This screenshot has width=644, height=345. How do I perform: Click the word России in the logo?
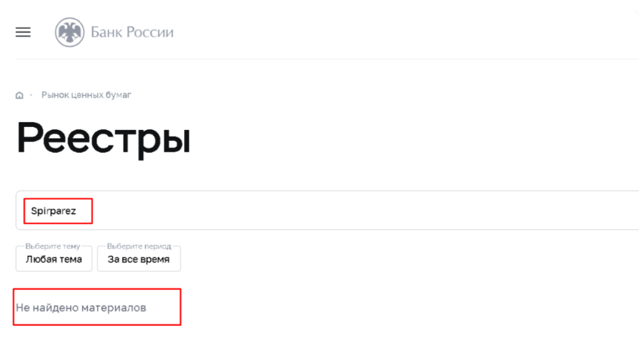[150, 32]
